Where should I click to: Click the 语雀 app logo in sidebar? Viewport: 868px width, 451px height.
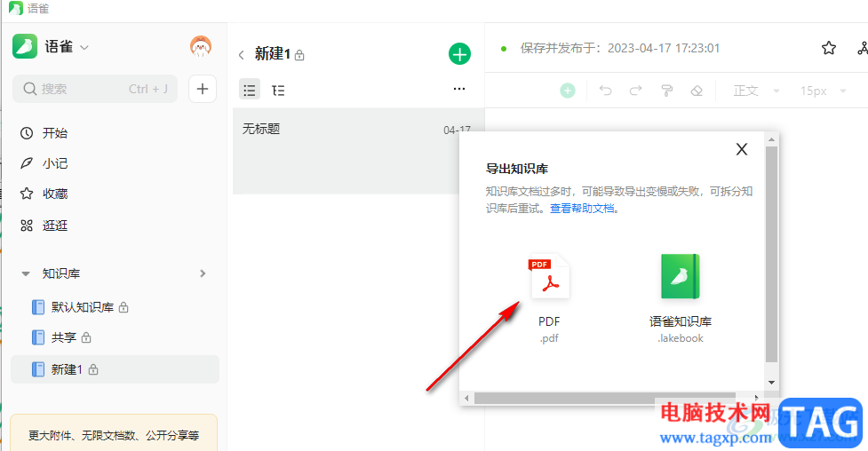click(x=25, y=46)
